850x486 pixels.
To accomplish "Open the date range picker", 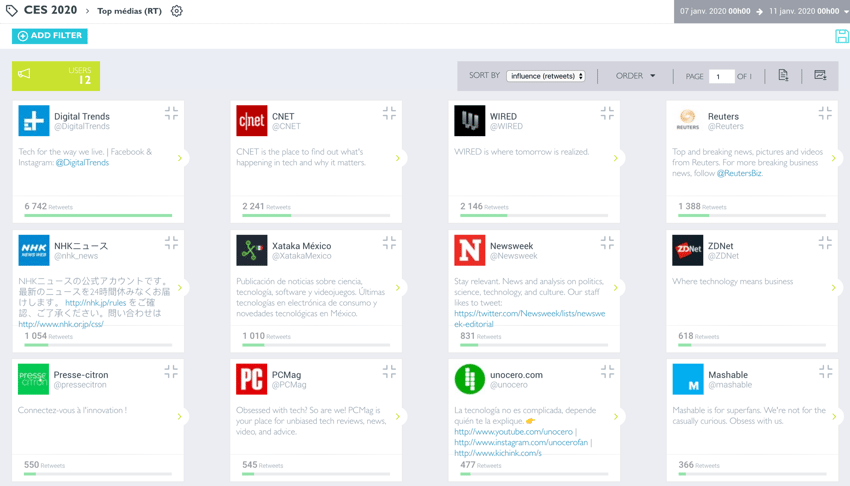I will (761, 11).
